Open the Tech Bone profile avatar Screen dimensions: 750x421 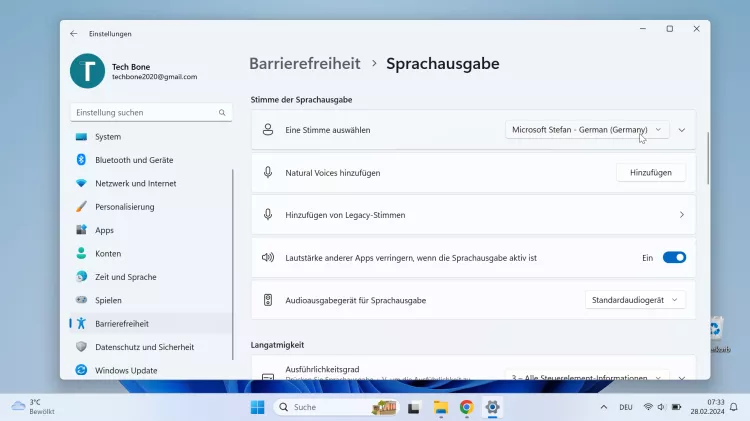click(x=88, y=71)
